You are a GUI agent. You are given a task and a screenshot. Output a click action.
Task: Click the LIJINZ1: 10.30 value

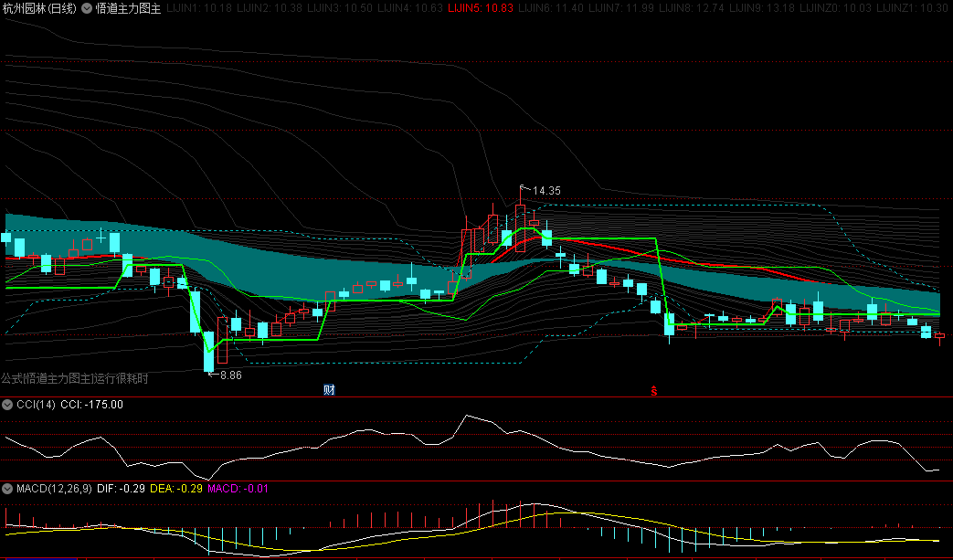pos(912,8)
